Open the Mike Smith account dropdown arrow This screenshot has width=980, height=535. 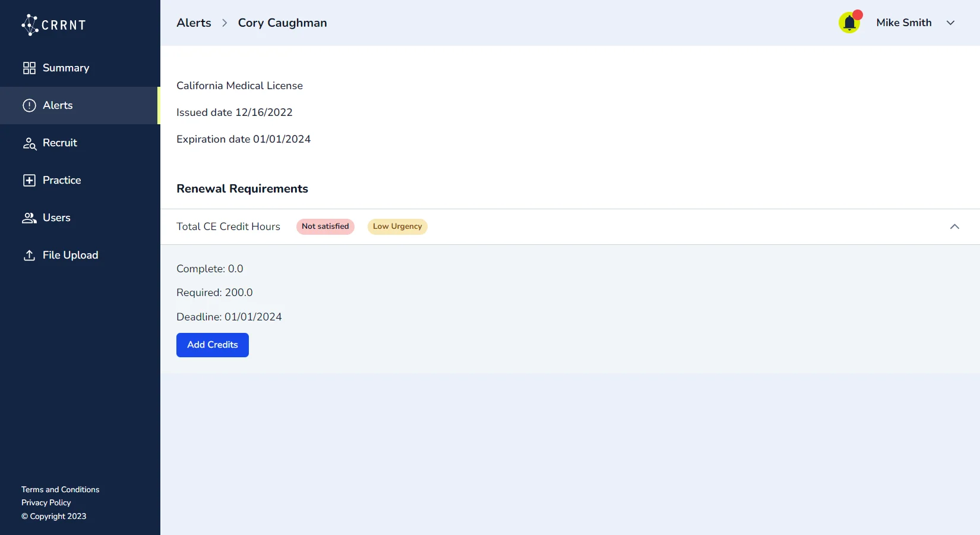950,23
